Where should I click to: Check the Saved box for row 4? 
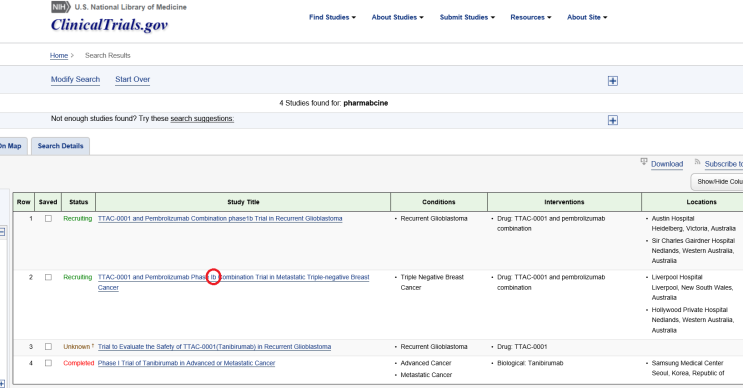click(x=48, y=363)
